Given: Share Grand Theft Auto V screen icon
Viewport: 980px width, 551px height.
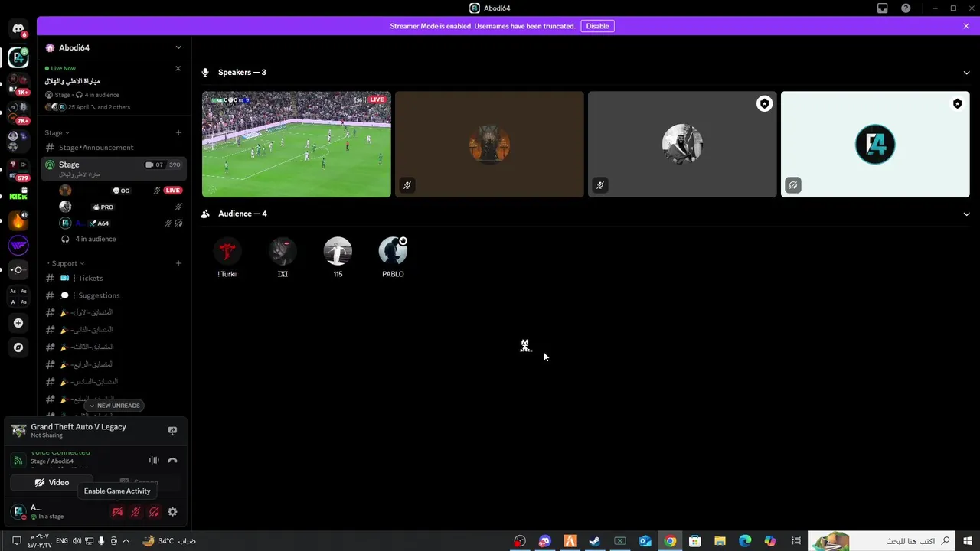Looking at the screenshot, I should click(172, 431).
